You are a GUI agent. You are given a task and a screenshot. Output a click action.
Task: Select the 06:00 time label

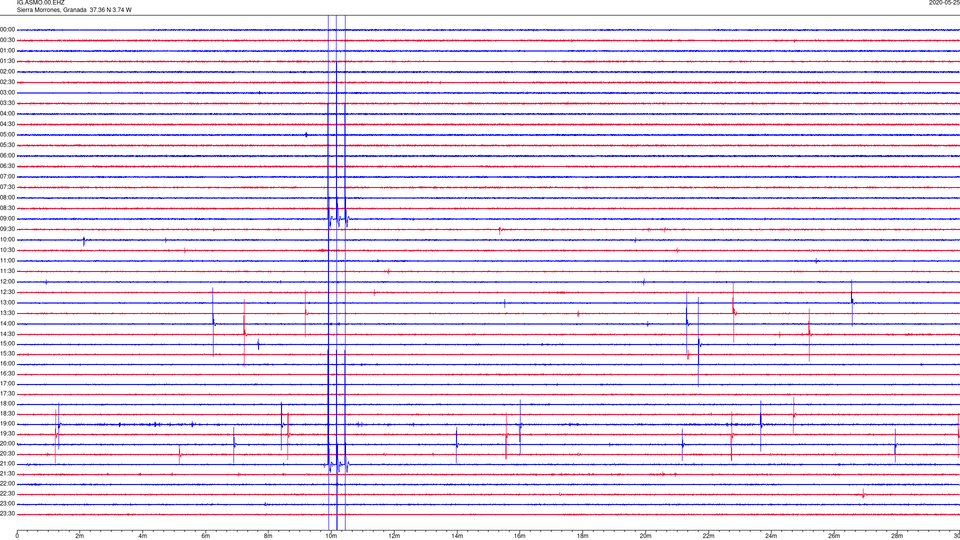(x=7, y=156)
